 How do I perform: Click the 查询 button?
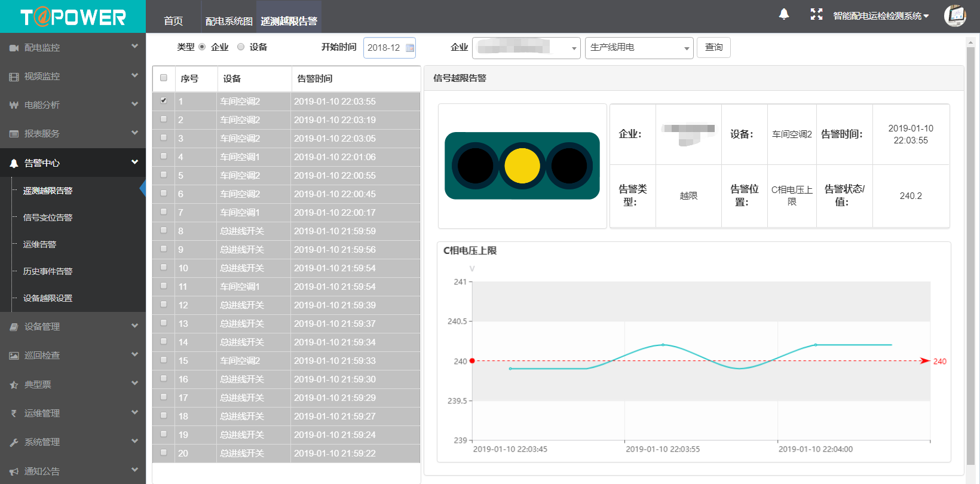tap(713, 48)
